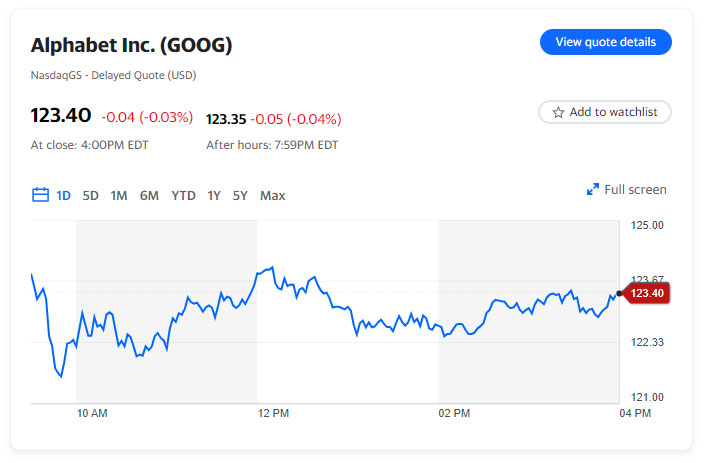Select the YTD range tab
This screenshot has width=705, height=463.
point(183,195)
